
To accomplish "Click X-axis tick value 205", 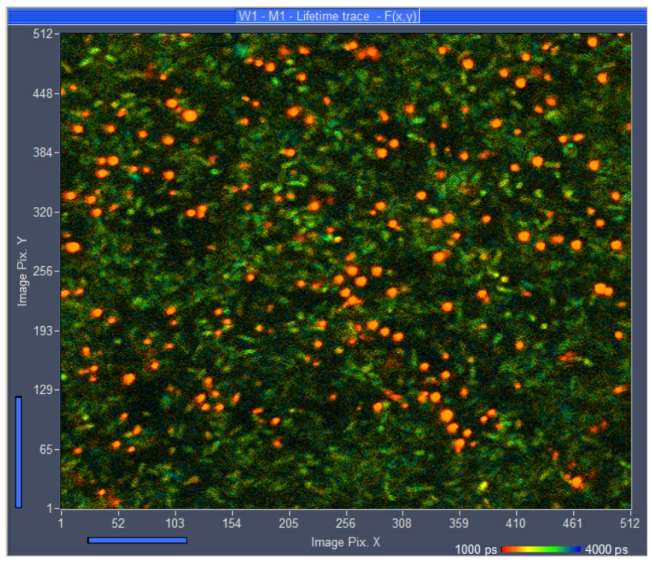I will pyautogui.click(x=288, y=523).
